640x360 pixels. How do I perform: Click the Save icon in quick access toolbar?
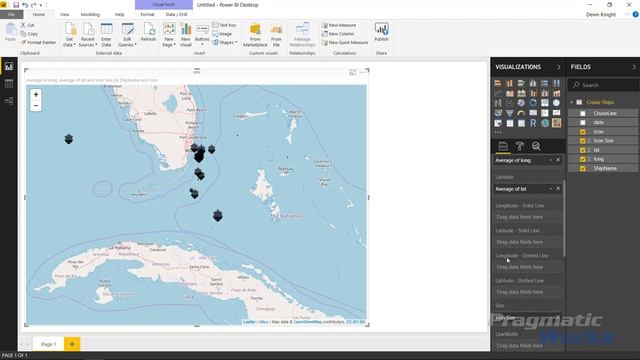(16, 5)
